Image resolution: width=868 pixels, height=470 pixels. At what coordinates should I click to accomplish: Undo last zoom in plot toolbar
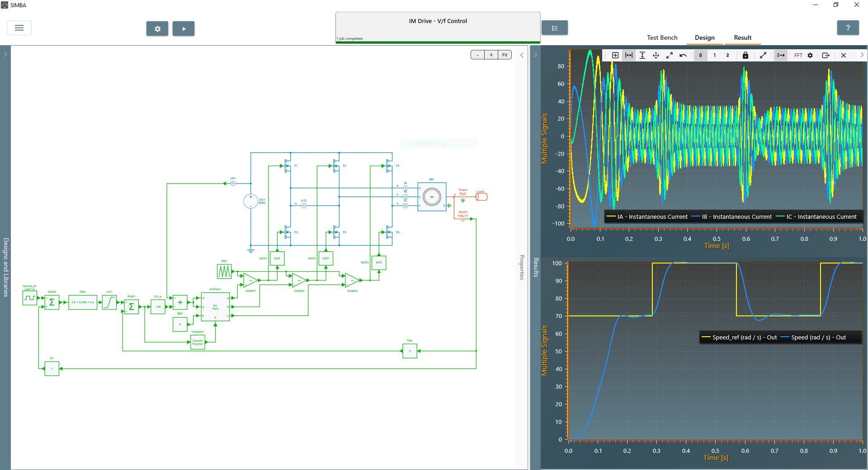click(x=683, y=55)
